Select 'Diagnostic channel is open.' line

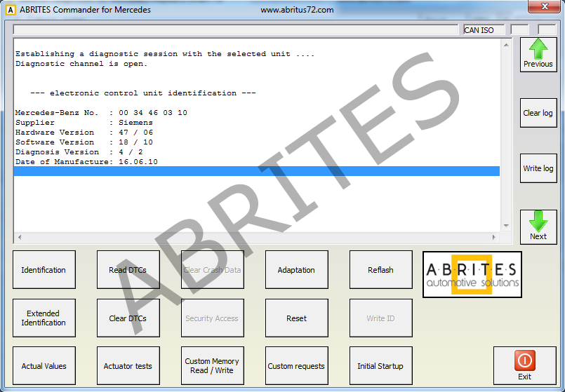(x=81, y=64)
